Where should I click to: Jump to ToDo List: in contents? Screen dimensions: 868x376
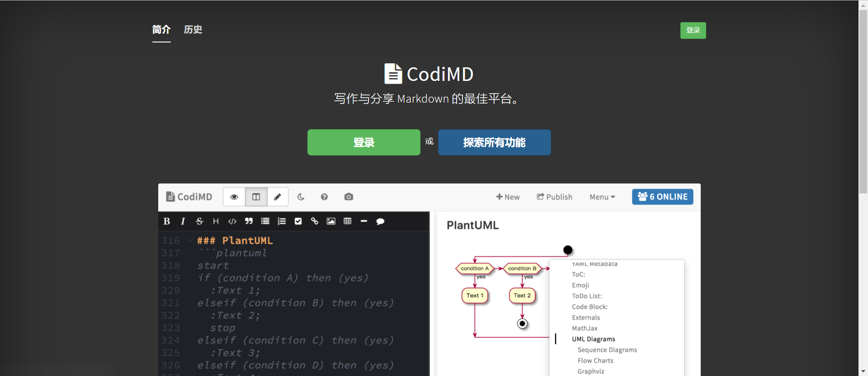point(587,296)
